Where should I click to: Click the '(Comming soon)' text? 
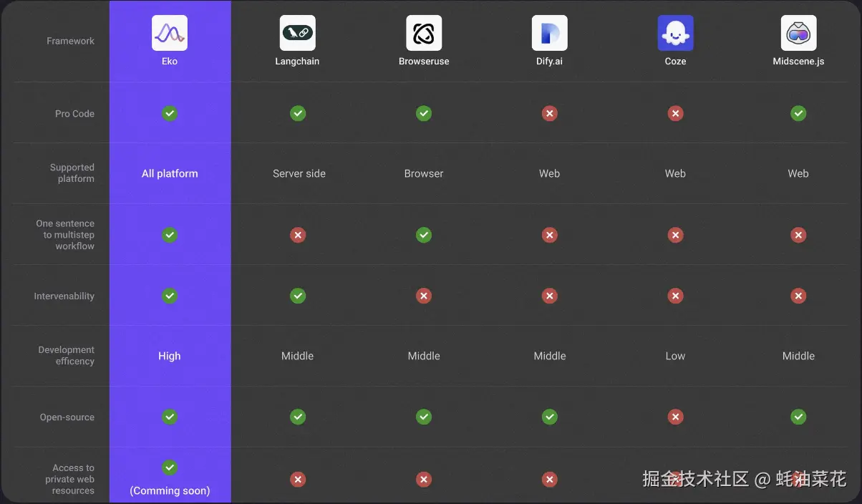[170, 491]
